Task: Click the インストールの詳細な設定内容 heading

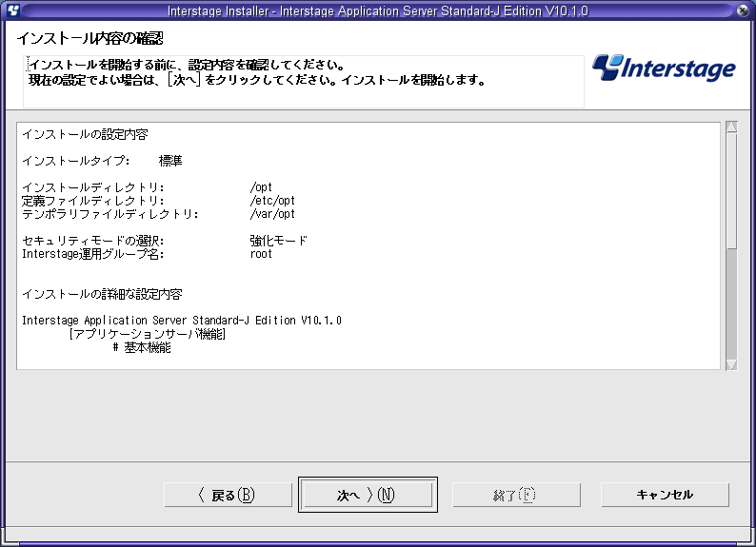Action: coord(102,294)
